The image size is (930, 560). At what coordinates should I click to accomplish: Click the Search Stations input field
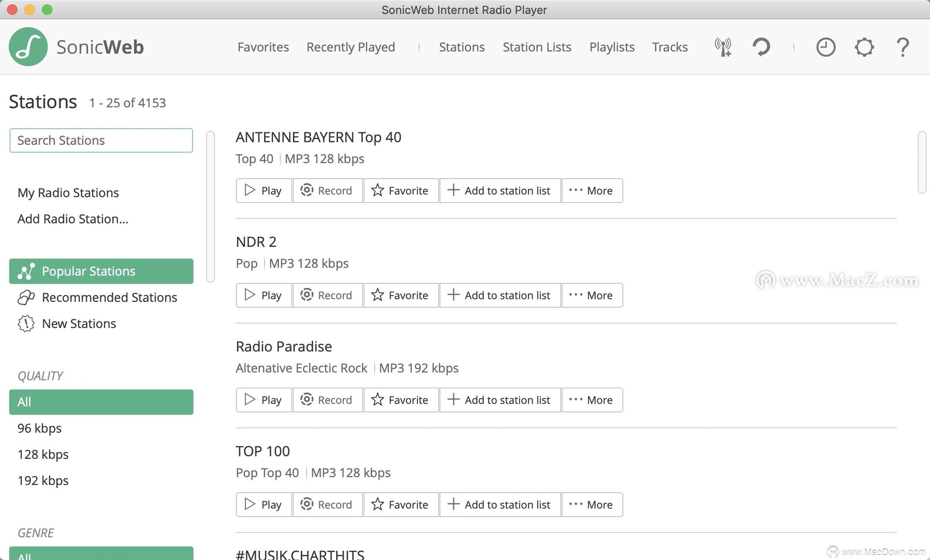[101, 140]
